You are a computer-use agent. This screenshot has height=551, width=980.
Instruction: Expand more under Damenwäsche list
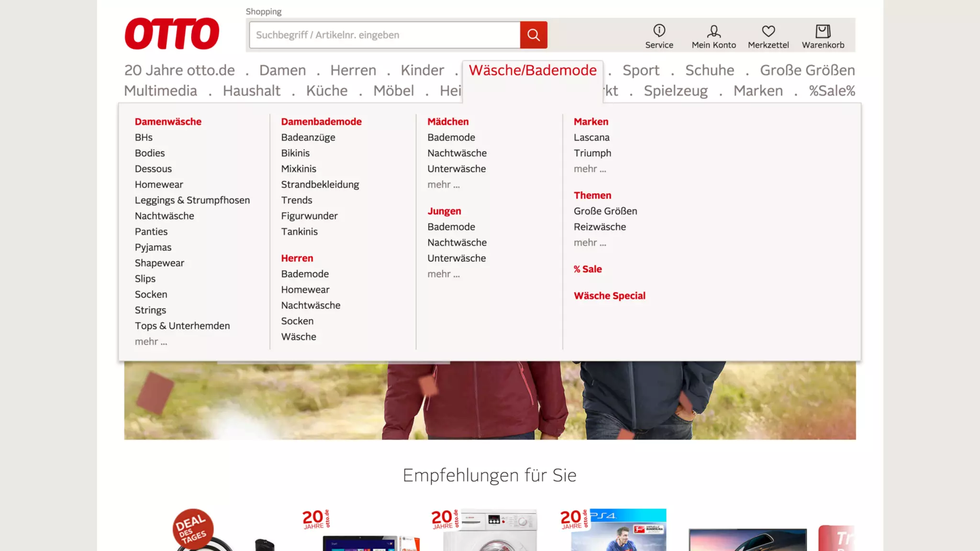tap(151, 342)
